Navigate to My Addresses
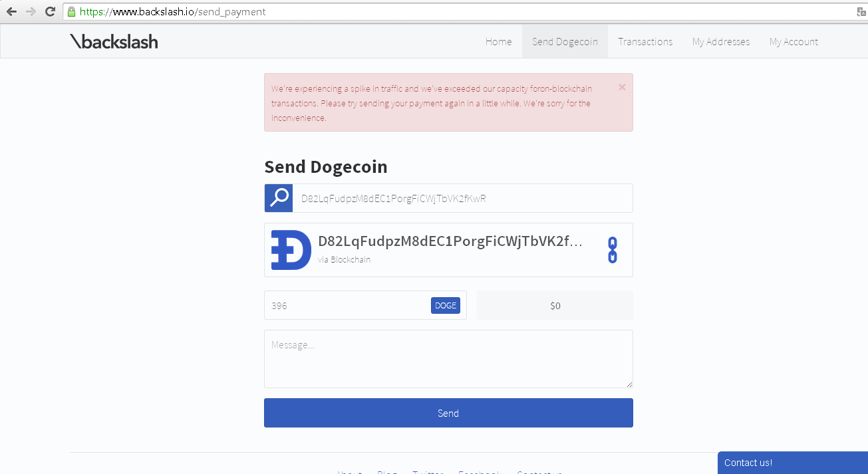This screenshot has width=868, height=474. (x=720, y=41)
